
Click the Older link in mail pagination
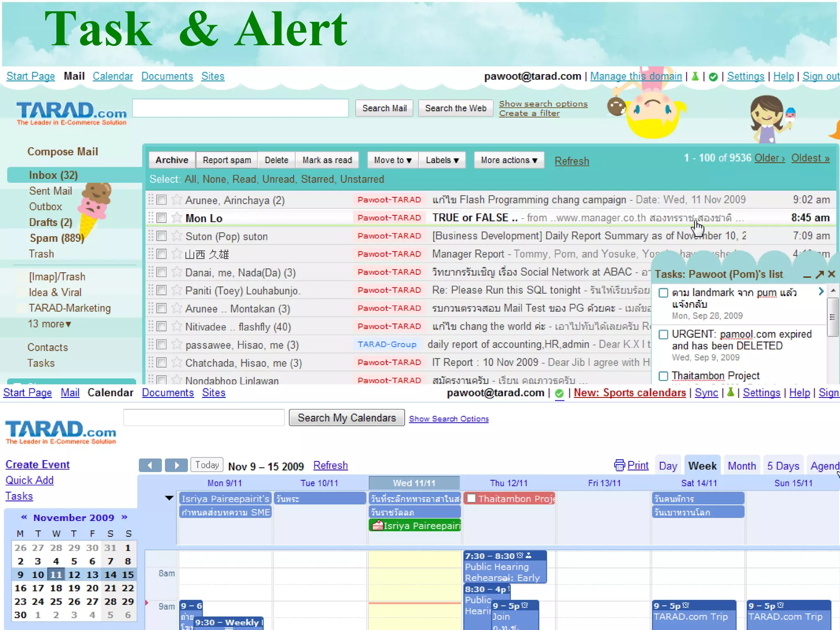tap(769, 158)
